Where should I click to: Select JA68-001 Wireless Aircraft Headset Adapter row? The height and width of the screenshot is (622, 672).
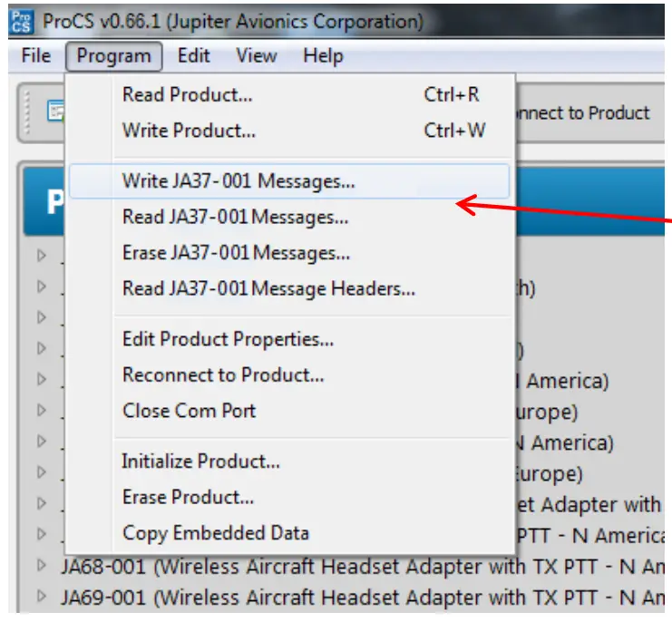pos(363,567)
